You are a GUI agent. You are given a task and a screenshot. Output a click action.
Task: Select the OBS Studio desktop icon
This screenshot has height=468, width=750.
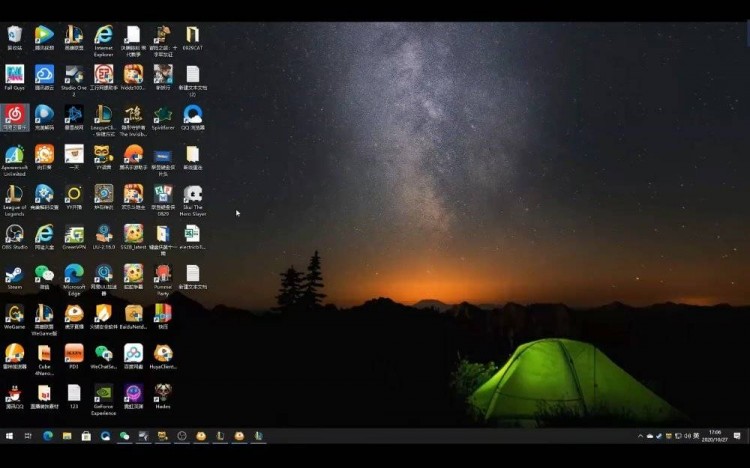point(14,234)
